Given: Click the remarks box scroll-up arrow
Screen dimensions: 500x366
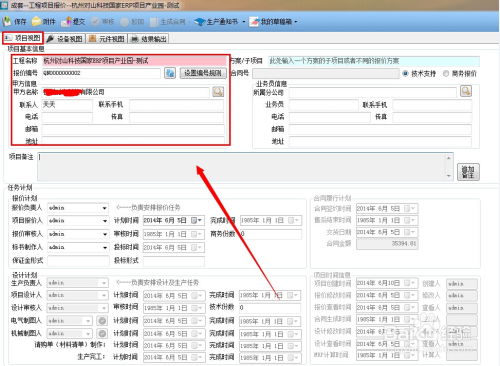Looking at the screenshot, I should tap(449, 158).
